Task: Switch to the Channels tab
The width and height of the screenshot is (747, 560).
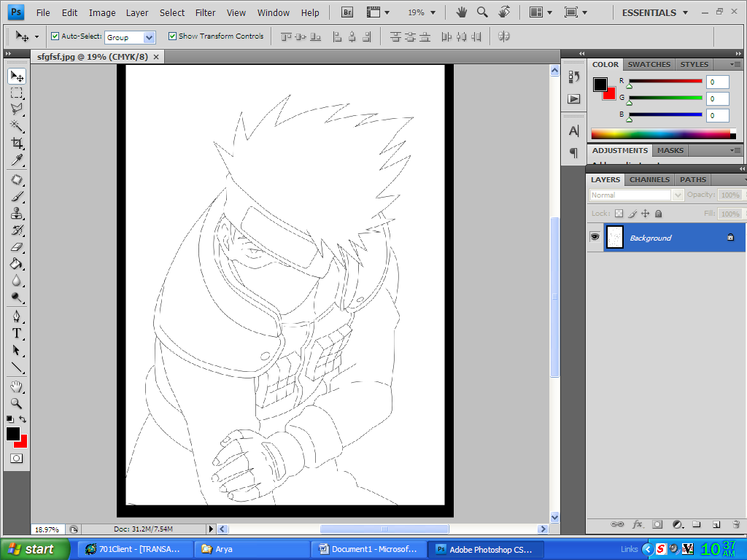Action: [x=649, y=179]
